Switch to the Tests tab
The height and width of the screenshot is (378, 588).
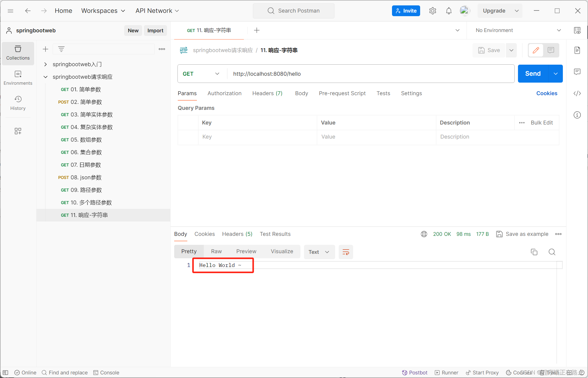(383, 93)
